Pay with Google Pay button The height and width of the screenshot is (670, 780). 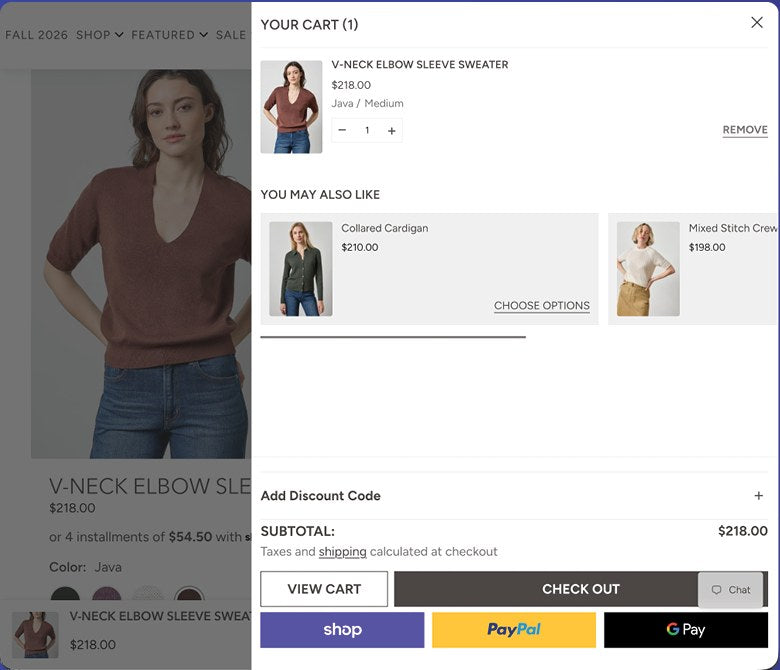tap(686, 630)
